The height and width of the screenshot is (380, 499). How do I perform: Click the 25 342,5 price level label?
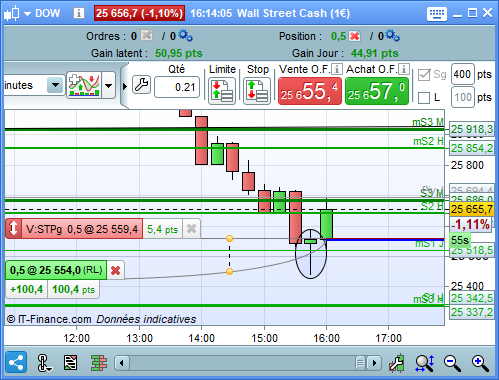[472, 298]
